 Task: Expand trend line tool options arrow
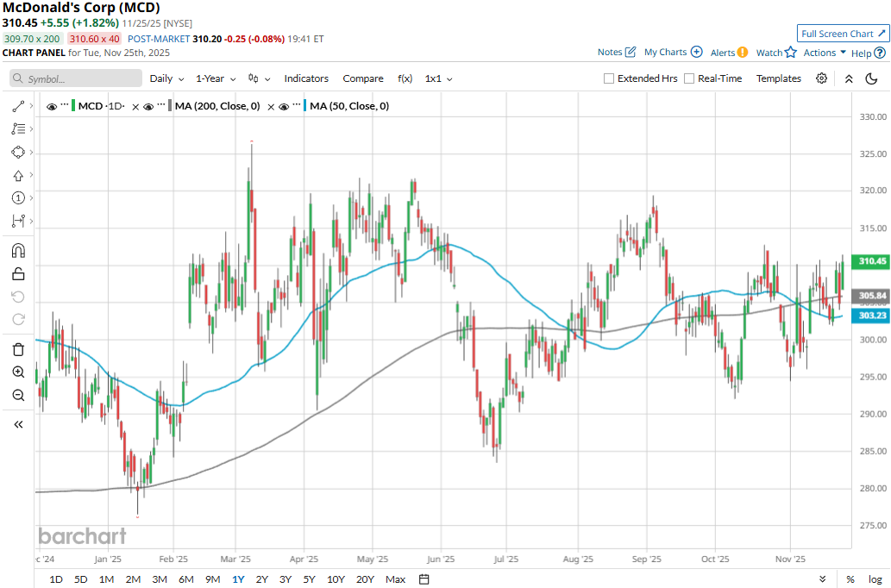click(x=31, y=106)
